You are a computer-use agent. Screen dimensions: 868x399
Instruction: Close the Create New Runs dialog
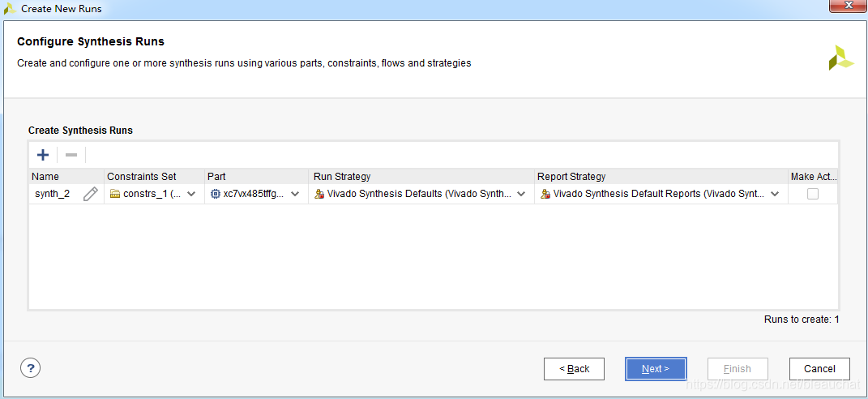(848, 6)
